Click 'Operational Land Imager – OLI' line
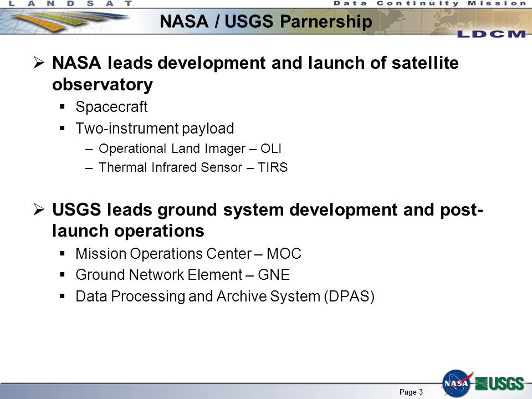 [x=190, y=149]
